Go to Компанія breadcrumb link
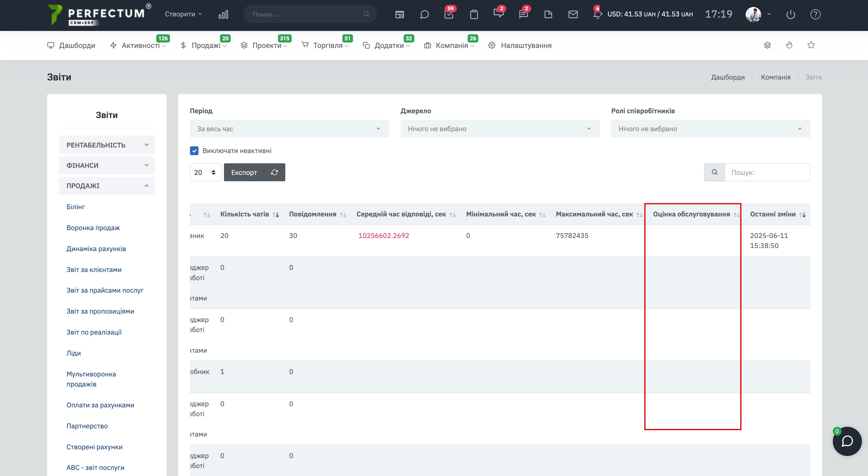This screenshot has width=868, height=476. (x=775, y=77)
